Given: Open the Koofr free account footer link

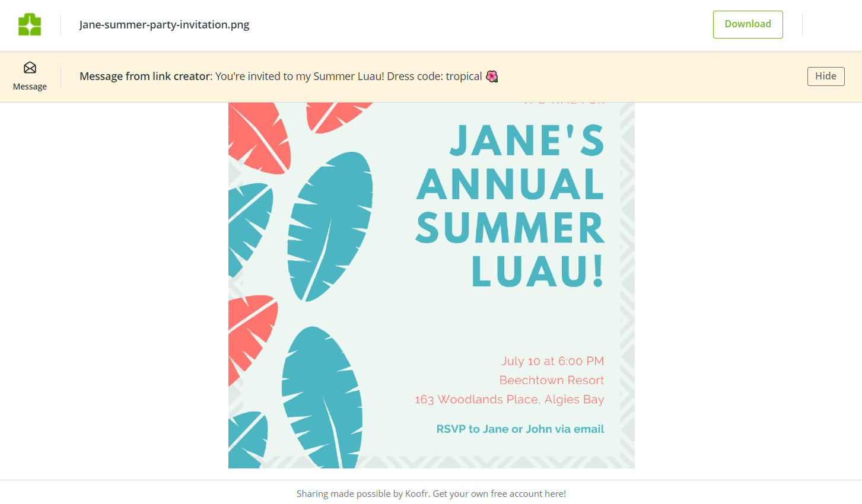Looking at the screenshot, I should pos(431,493).
